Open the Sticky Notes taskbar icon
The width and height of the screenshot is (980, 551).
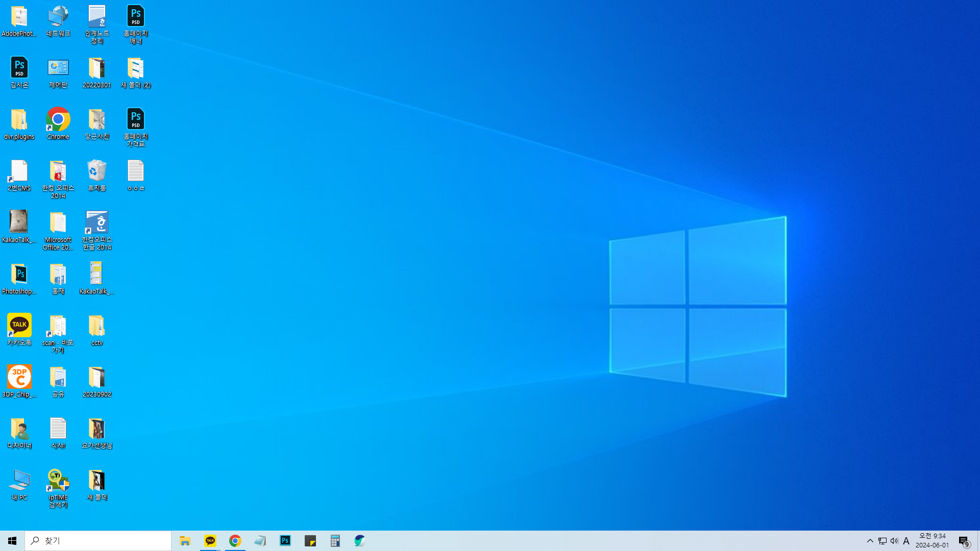310,541
